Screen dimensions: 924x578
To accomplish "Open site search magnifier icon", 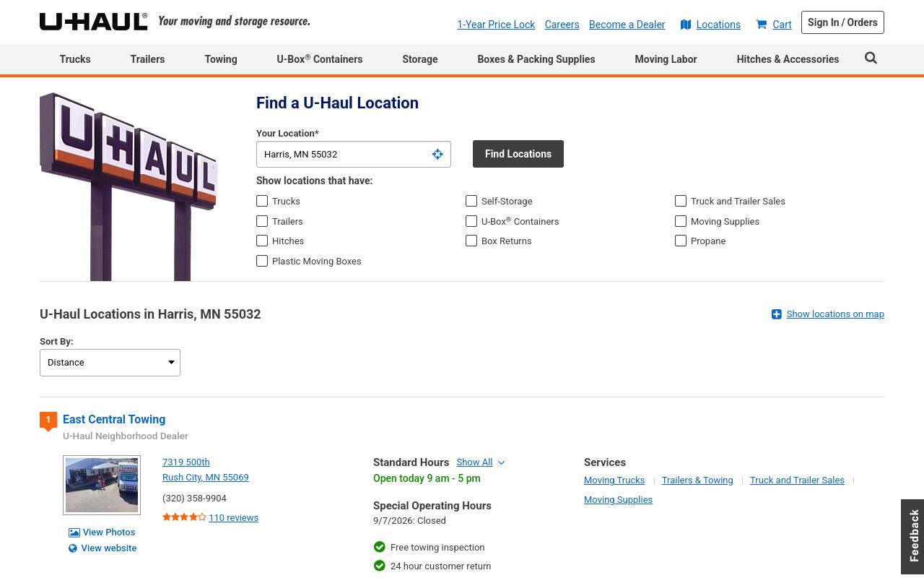I will point(871,59).
